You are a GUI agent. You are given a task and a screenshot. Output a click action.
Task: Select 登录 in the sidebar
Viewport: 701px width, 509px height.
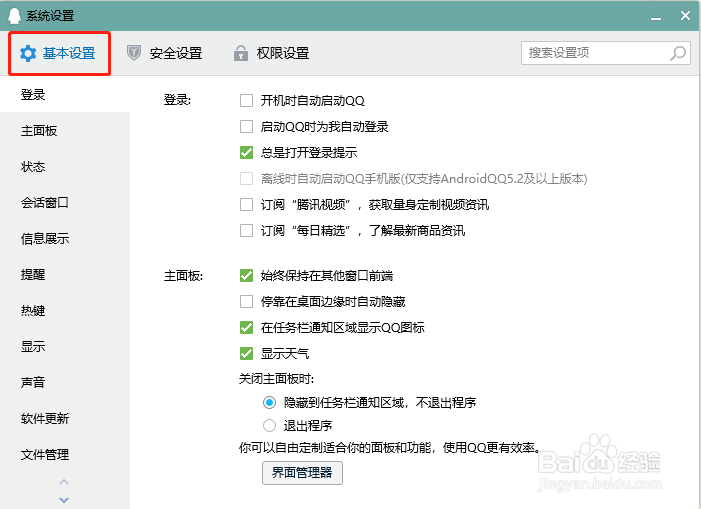[x=65, y=95]
